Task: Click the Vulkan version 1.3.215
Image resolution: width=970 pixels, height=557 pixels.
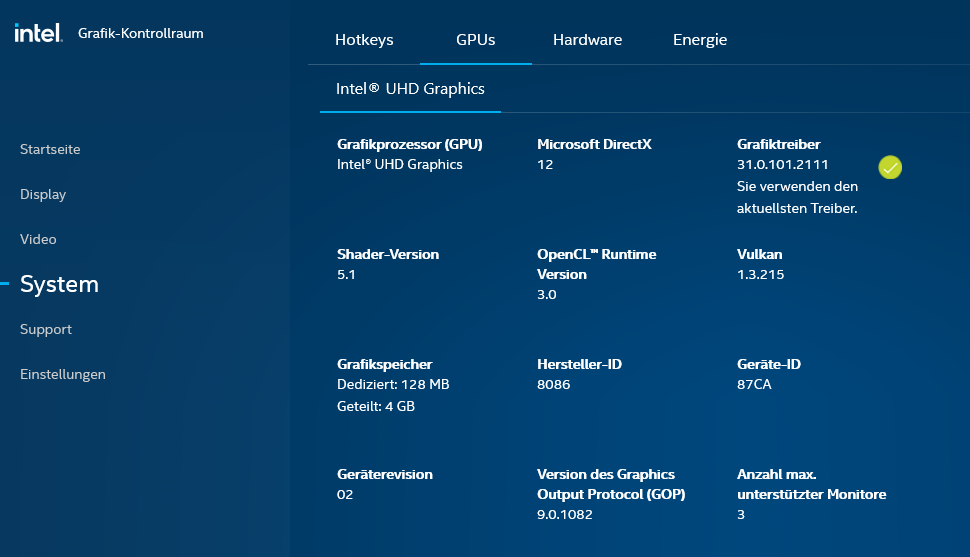Action: tap(760, 275)
